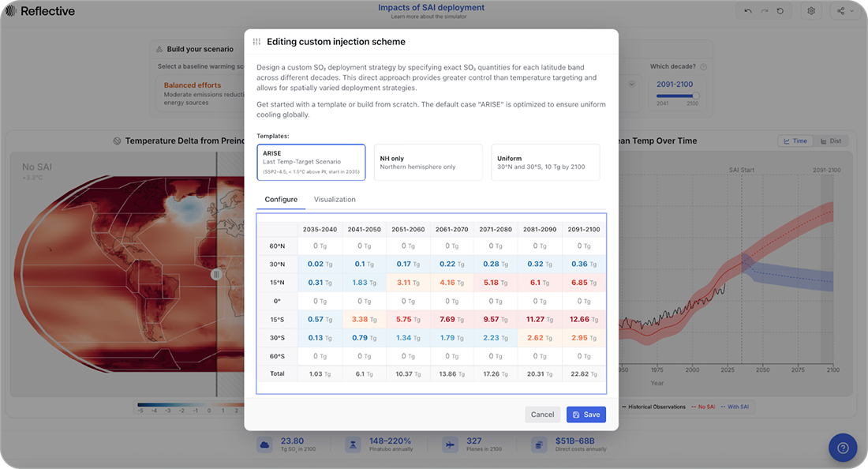Save the custom injection scheme
This screenshot has width=868, height=469.
tap(586, 415)
